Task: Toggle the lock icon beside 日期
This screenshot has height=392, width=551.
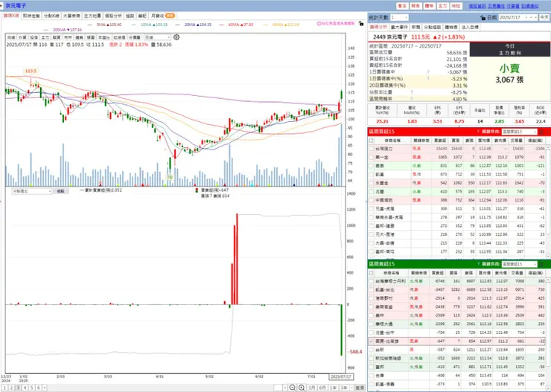Action: pos(482,18)
